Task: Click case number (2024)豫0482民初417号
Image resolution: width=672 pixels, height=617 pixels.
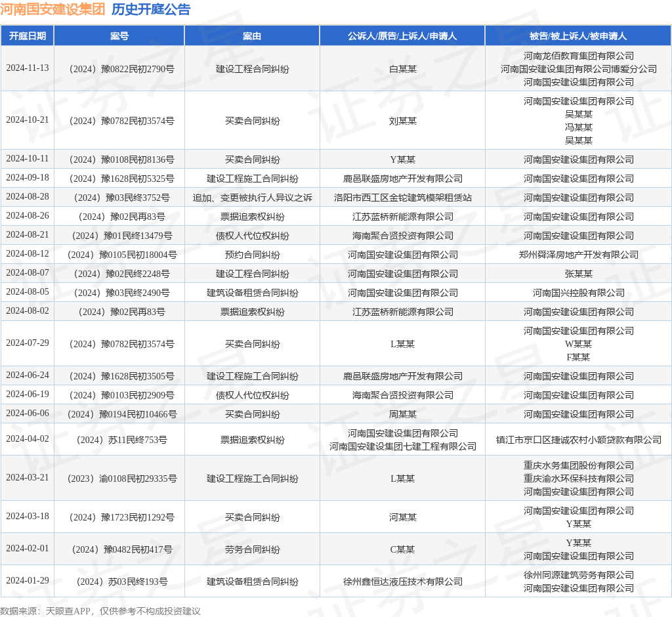Action: pyautogui.click(x=121, y=549)
